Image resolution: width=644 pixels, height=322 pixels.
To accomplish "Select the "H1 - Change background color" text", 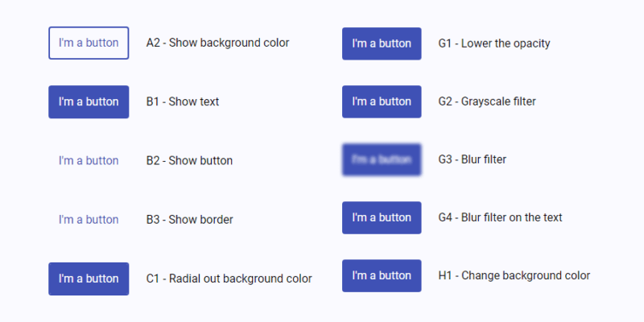I will pyautogui.click(x=514, y=275).
